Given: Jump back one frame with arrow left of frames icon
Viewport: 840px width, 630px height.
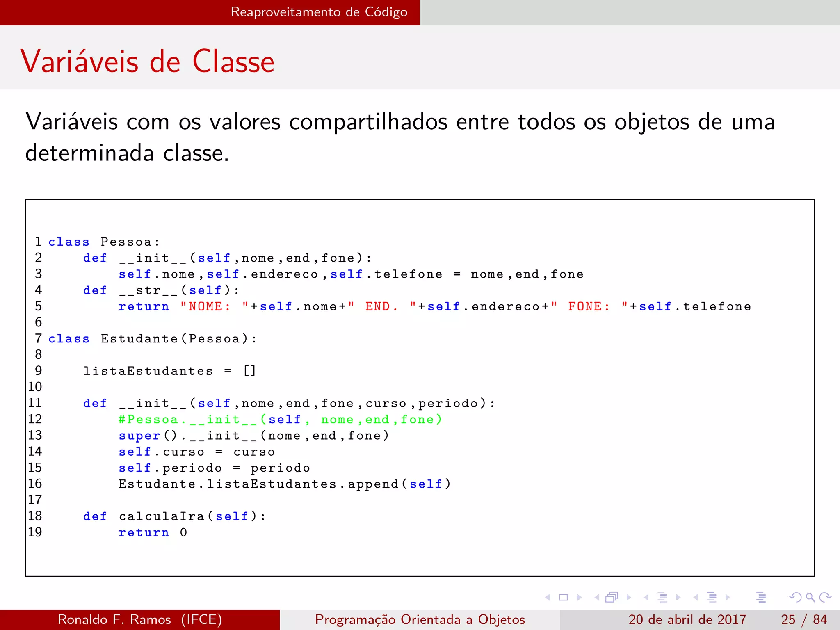Looking at the screenshot, I should point(597,597).
